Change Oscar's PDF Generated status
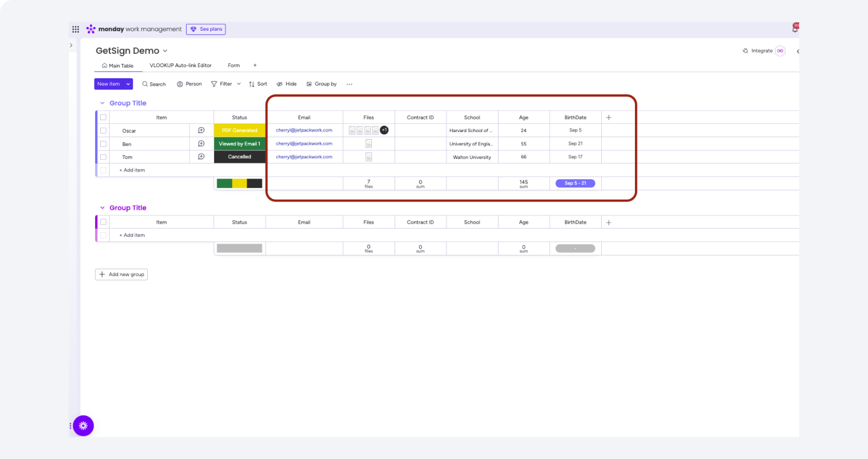 coord(240,130)
